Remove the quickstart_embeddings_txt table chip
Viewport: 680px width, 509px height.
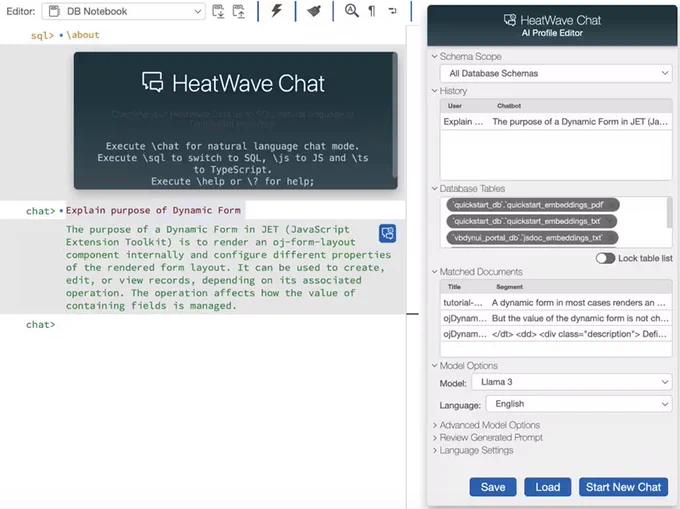609,221
